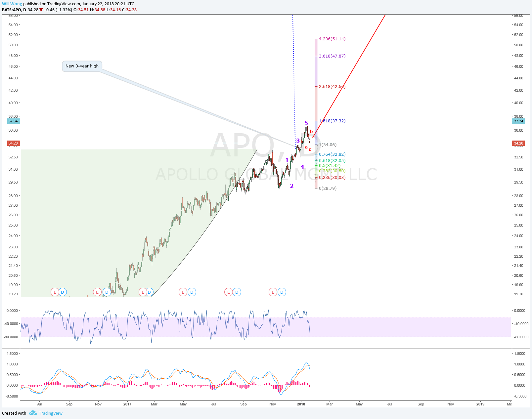Click the 0.764(32.82) Fibonacci level label

tap(332, 154)
